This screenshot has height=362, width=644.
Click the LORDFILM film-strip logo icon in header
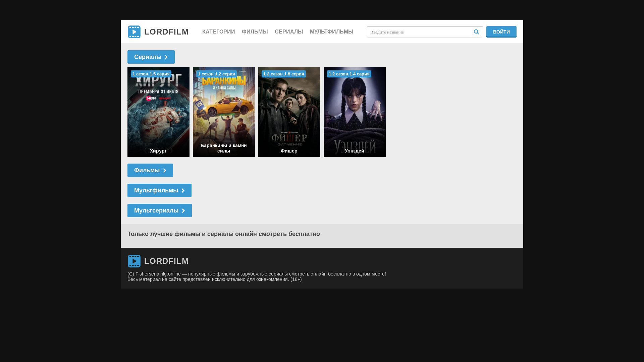click(x=134, y=32)
